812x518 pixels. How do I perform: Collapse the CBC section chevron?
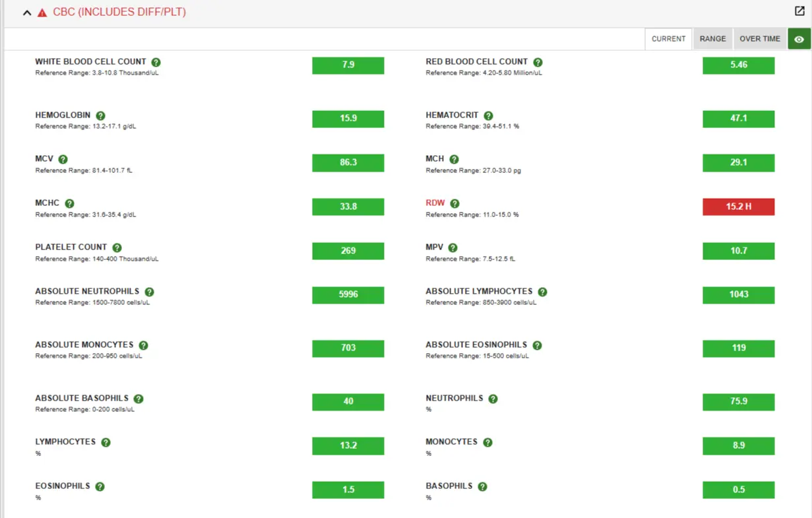[x=27, y=13]
